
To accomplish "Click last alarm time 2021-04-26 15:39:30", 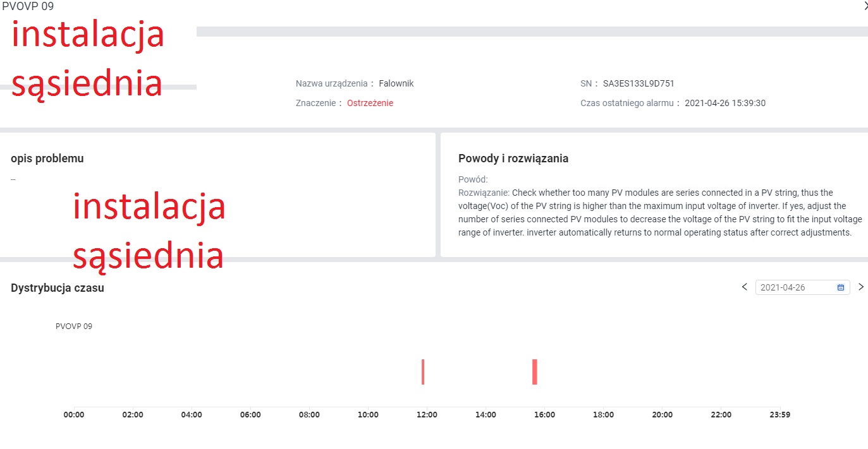I will click(725, 103).
